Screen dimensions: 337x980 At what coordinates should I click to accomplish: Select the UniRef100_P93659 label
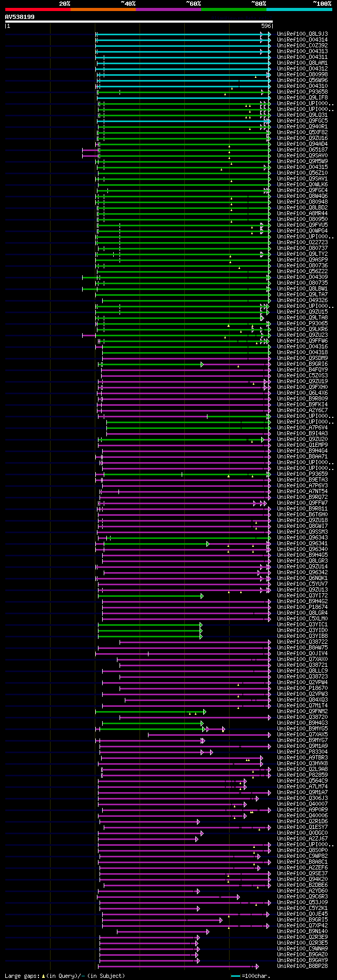302,474
